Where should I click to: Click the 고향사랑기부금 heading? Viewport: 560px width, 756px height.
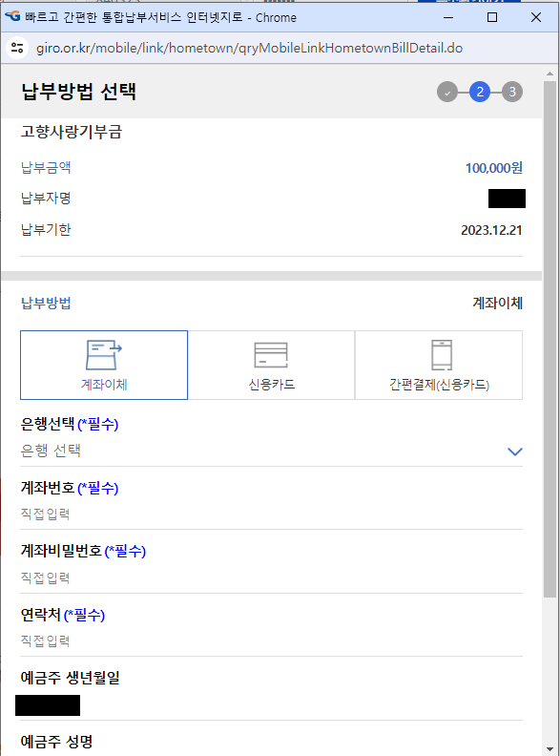point(72,132)
